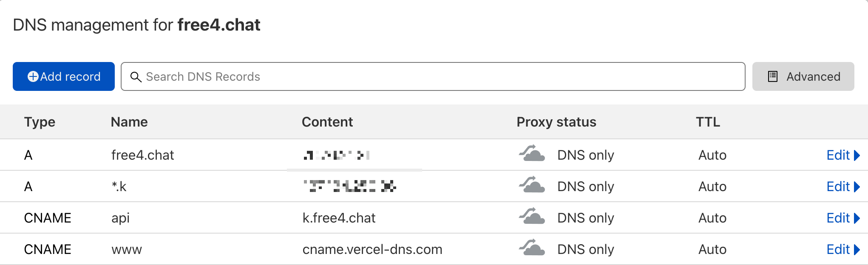This screenshot has height=265, width=868.
Task: Click the Proxy status column header
Action: [x=556, y=122]
